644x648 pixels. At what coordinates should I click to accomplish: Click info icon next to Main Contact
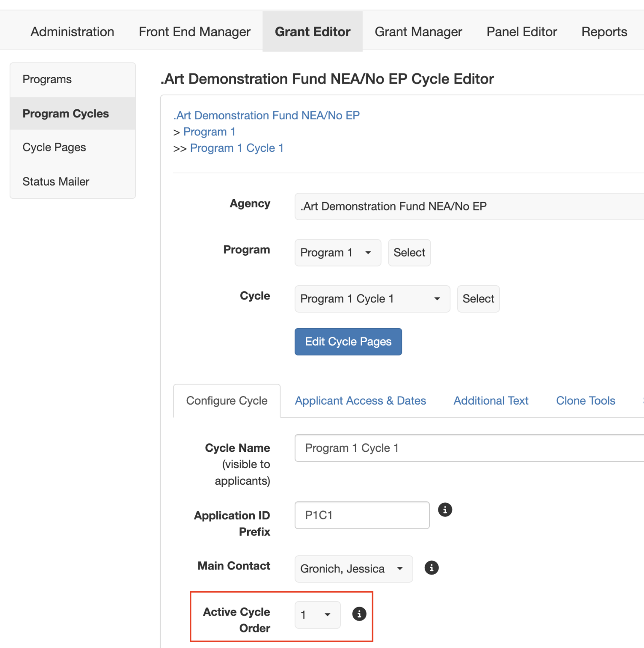(431, 568)
